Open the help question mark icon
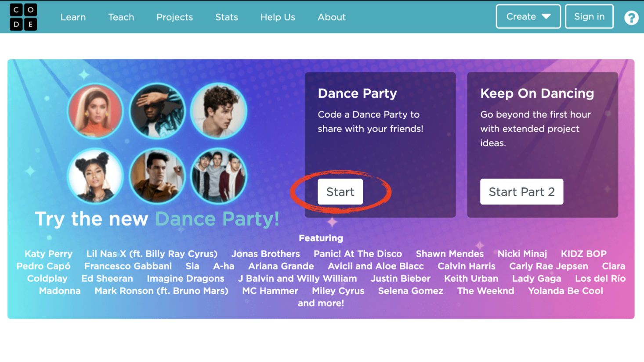This screenshot has height=362, width=644. click(x=631, y=18)
